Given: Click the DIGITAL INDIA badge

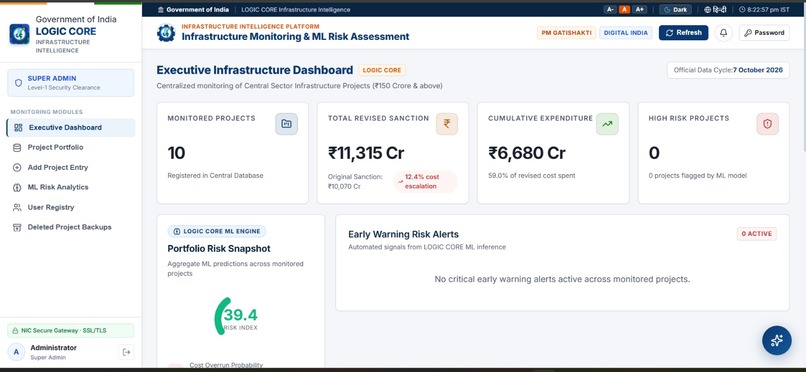Looking at the screenshot, I should click(626, 33).
